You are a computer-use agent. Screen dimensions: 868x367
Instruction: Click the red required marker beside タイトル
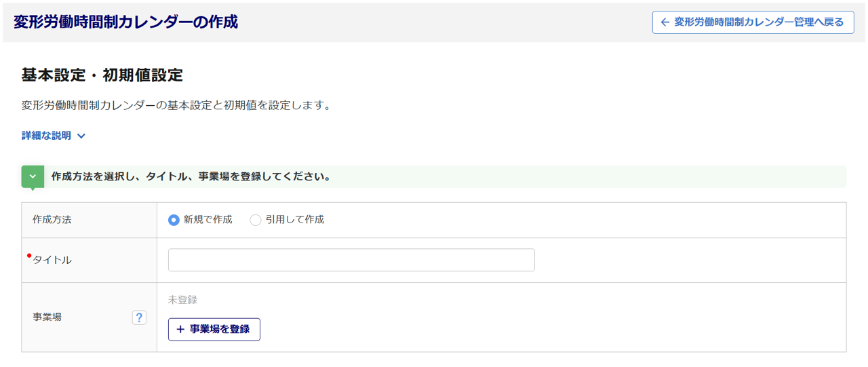[29, 256]
